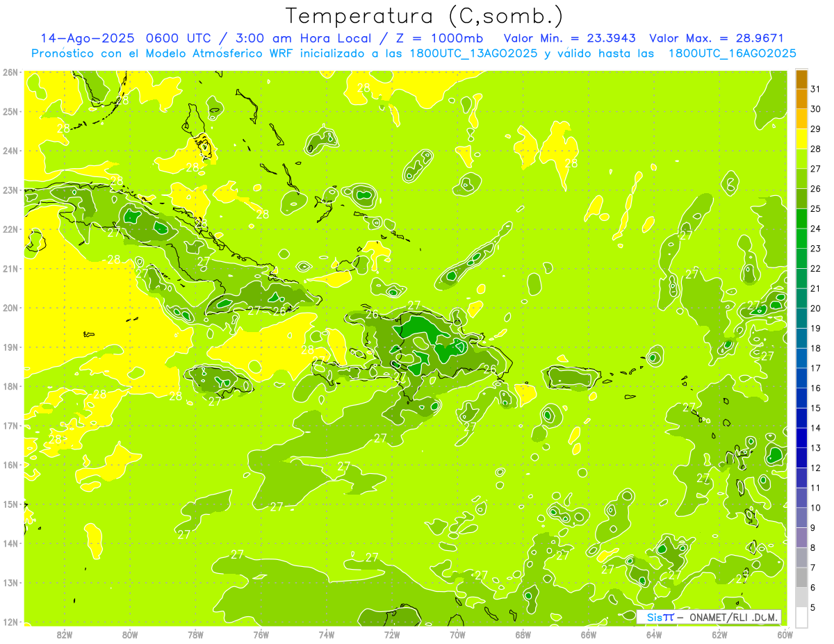Click the title 'Temperatura (C,somb.)'
Image resolution: width=834 pixels, height=644 pixels.
pos(425,16)
